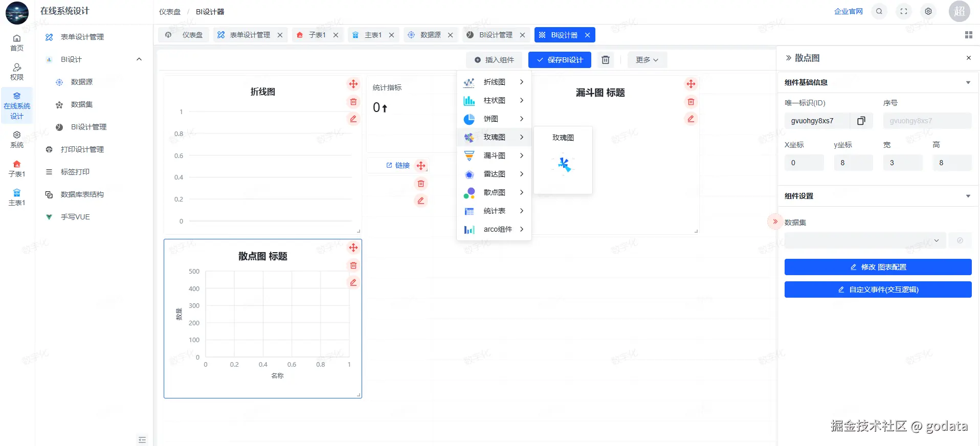Go to 首页 in left rail
This screenshot has width=980, height=446.
tap(17, 43)
